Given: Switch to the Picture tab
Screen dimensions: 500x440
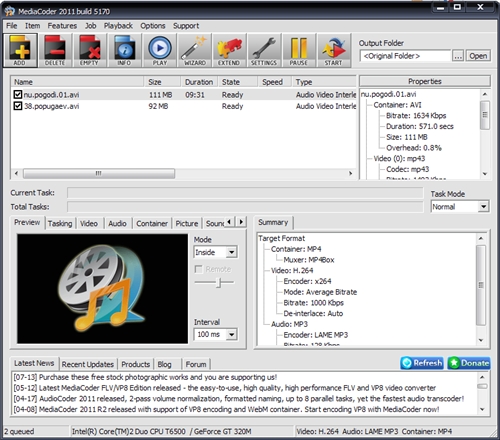Looking at the screenshot, I should [187, 223].
